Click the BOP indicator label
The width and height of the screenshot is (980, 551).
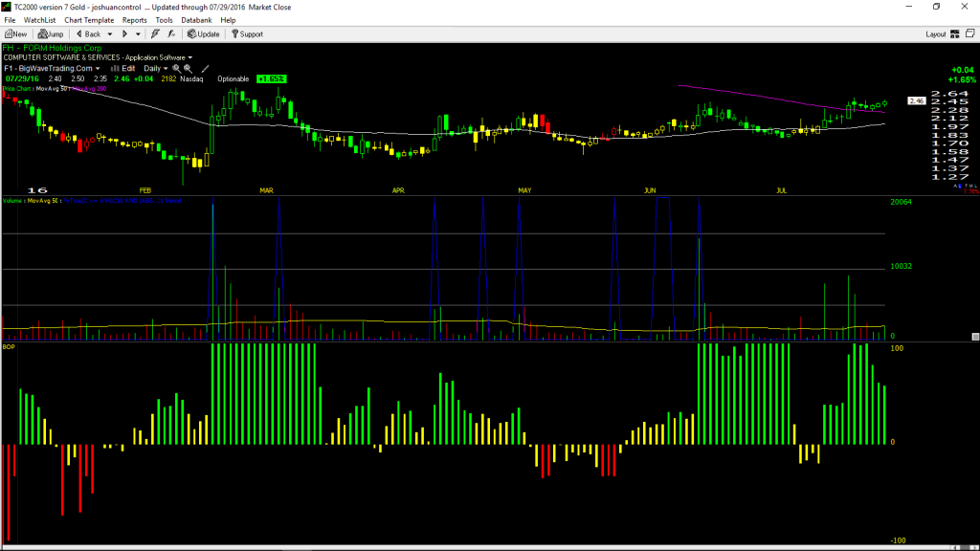tap(9, 346)
